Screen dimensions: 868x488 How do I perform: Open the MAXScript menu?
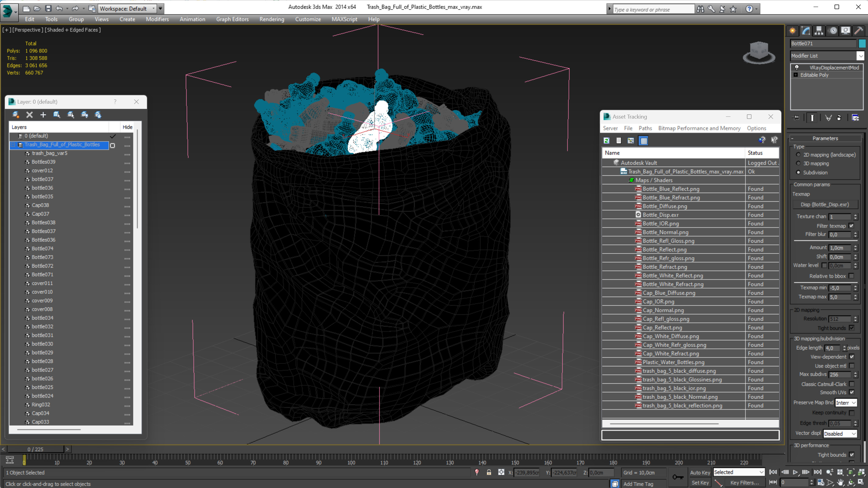tap(344, 19)
